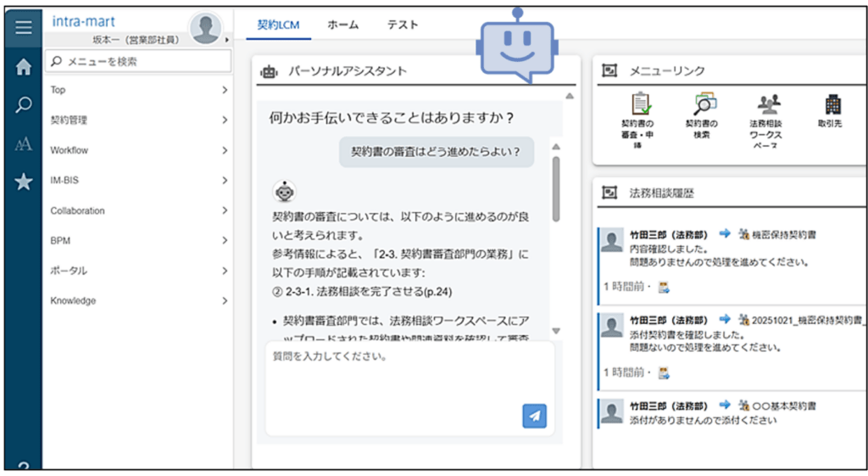Open the 機密保持契約書 link

pyautogui.click(x=784, y=235)
